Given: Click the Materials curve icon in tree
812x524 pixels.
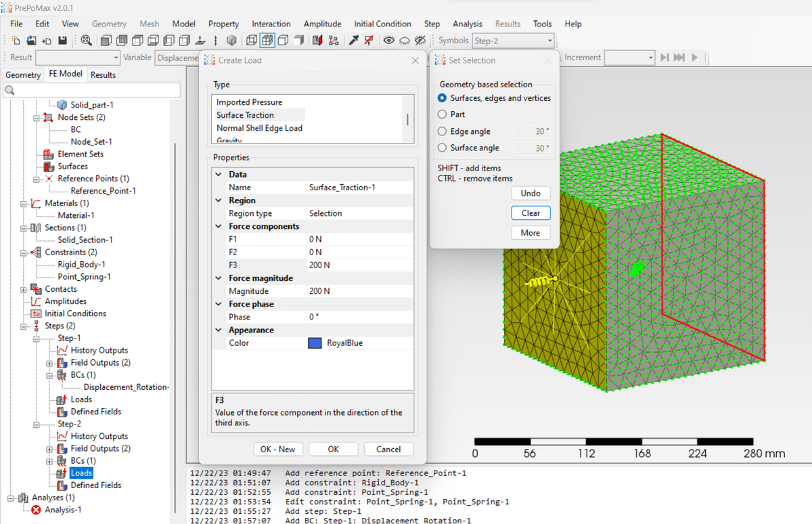Looking at the screenshot, I should (x=35, y=203).
